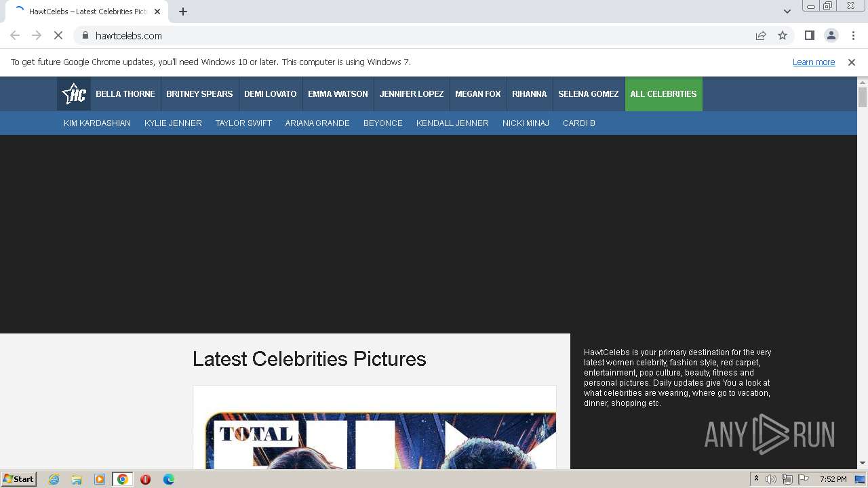Open Opera browser taskbar icon
Viewport: 868px width, 488px height.
pos(145,479)
